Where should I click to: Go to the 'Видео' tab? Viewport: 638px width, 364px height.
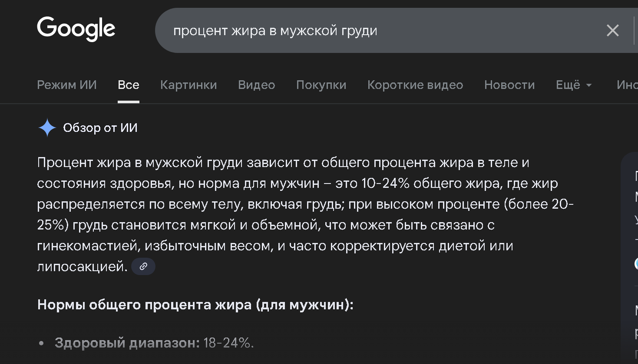pyautogui.click(x=256, y=85)
